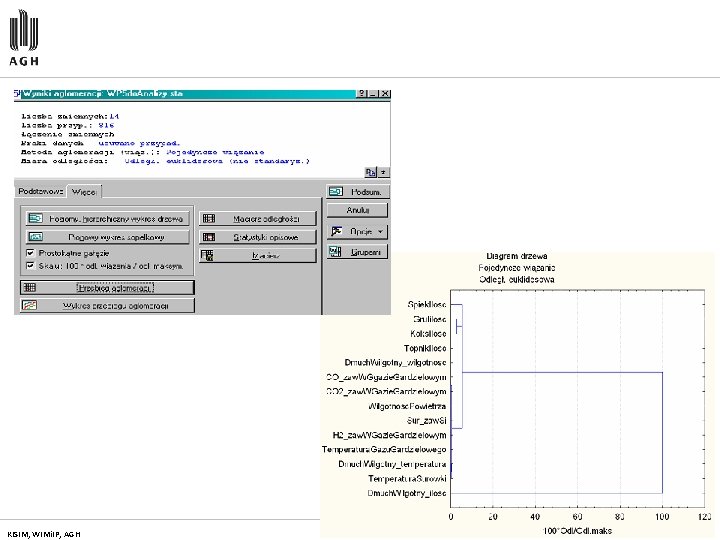
Task: Toggle the Skala 100*odl. wiązania checkbox
Action: (x=30, y=265)
